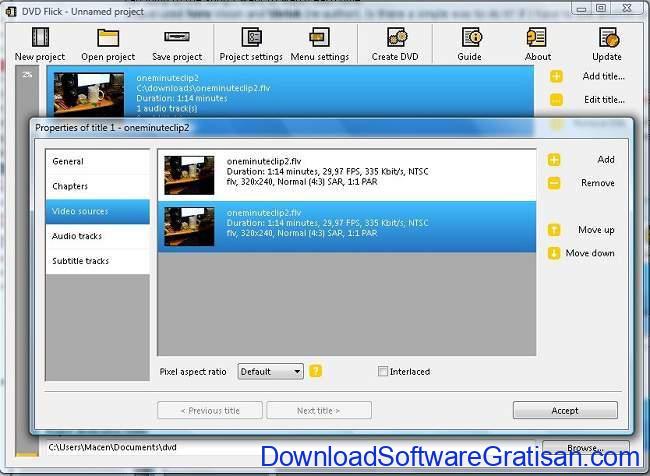Click the 'Pixel aspect ratio' label
This screenshot has height=476, width=650.
pos(193,372)
